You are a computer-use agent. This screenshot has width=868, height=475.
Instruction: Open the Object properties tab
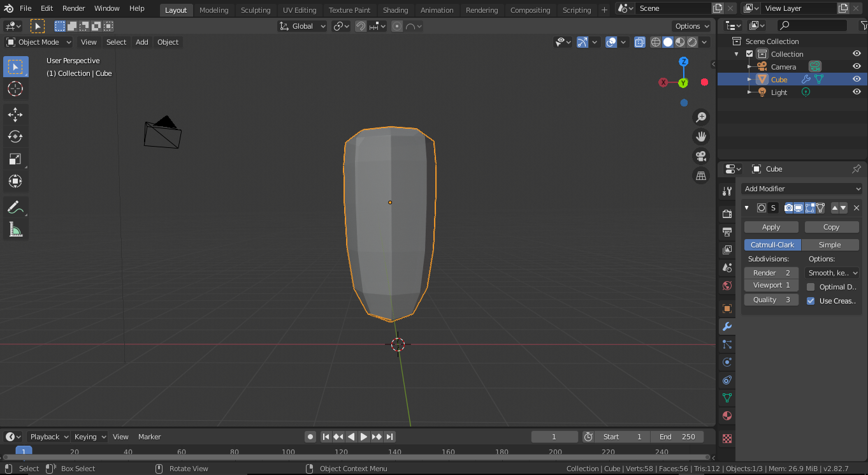727,309
